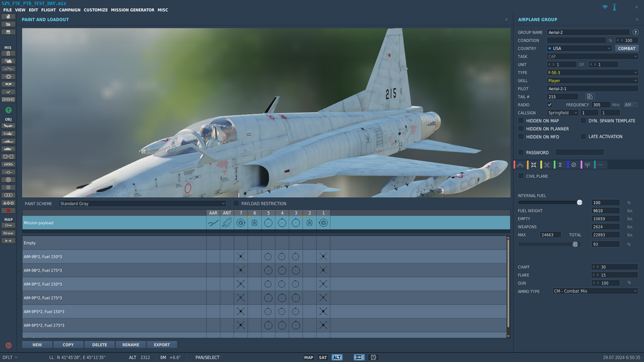
Task: Enable the Civil Plane checkbox
Action: pyautogui.click(x=521, y=176)
